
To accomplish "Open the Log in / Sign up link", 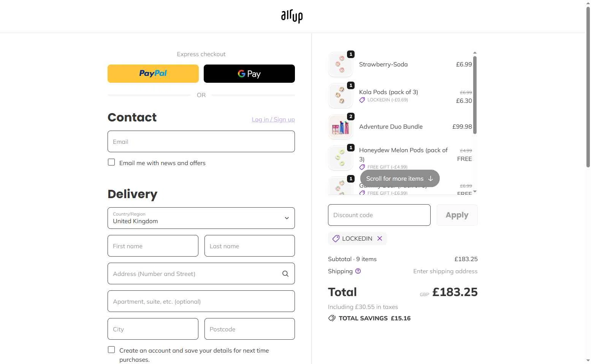I will (273, 120).
